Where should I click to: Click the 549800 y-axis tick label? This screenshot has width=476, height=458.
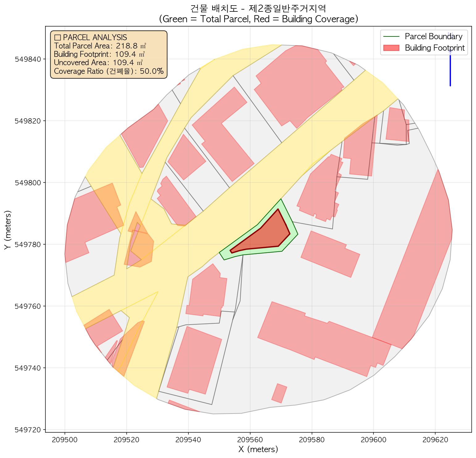click(28, 183)
